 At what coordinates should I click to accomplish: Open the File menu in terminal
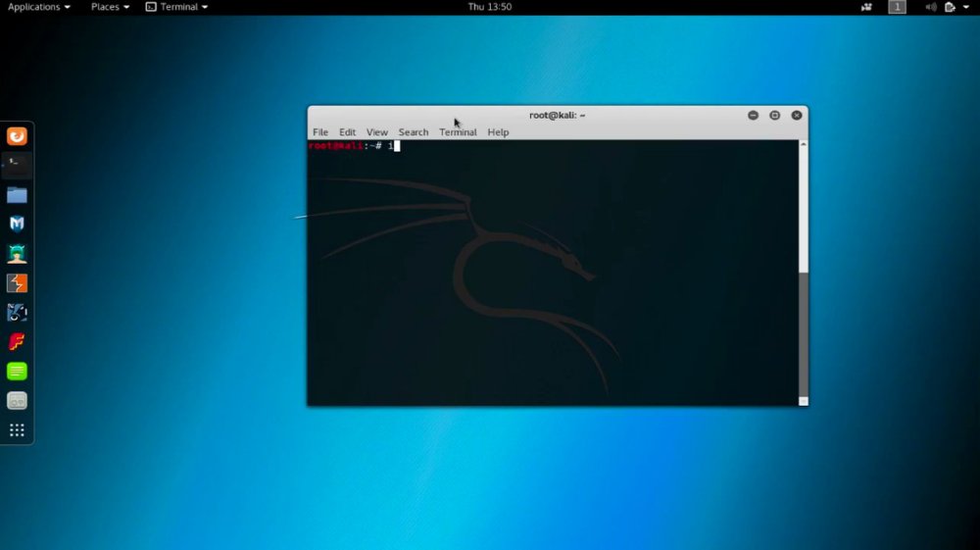tap(320, 132)
